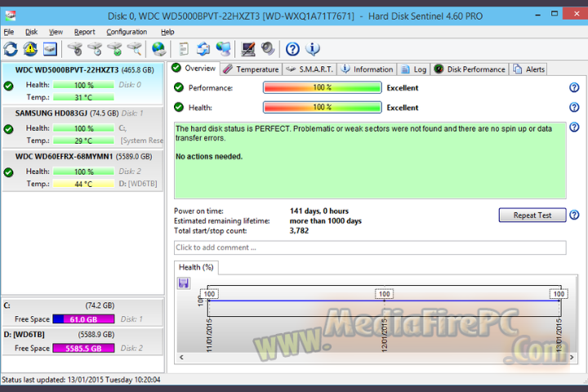
Task: Click the 'more than 1000 days' value
Action: tap(326, 221)
